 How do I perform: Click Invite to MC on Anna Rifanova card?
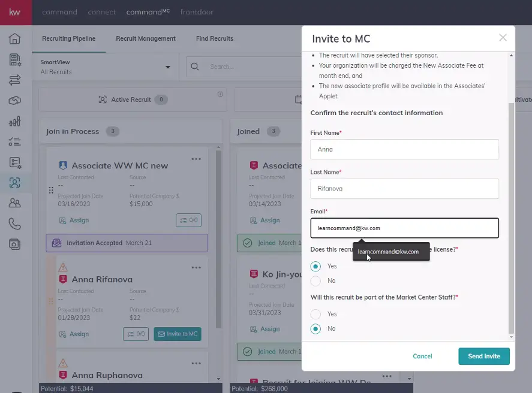[x=178, y=334]
